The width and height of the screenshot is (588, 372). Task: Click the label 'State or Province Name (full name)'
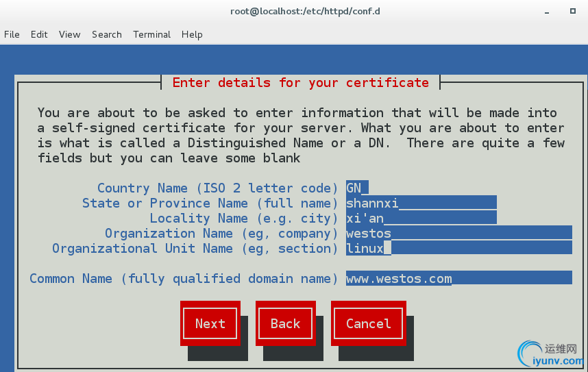click(210, 203)
